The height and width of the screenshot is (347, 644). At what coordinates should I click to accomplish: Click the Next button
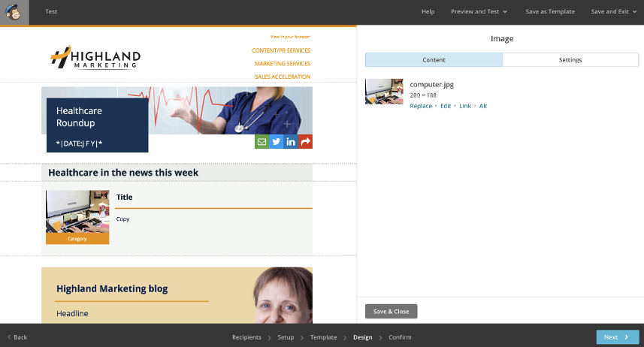(x=617, y=337)
